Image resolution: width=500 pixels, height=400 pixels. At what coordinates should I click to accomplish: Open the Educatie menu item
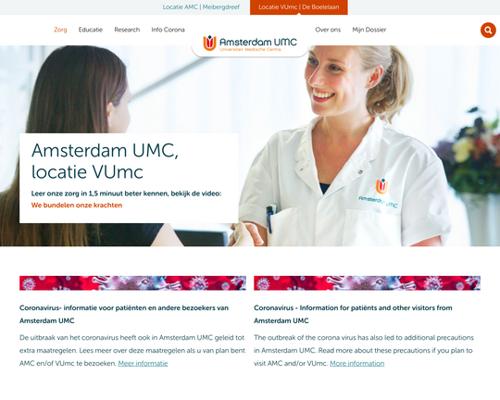(90, 30)
